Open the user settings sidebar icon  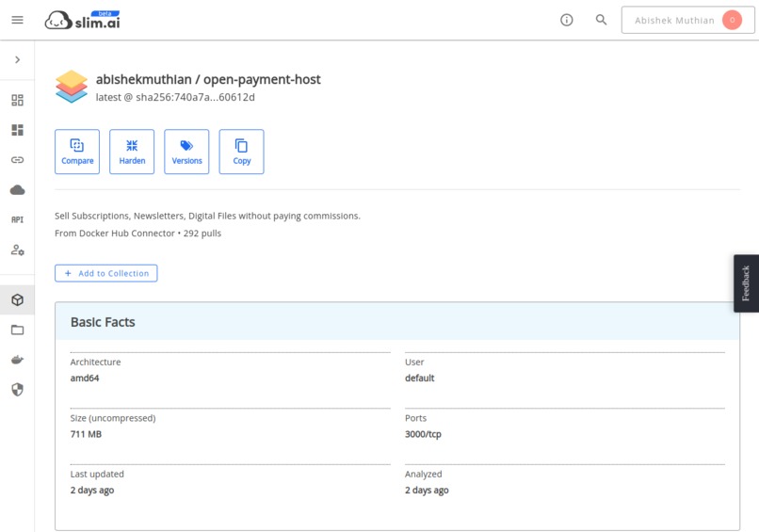pos(18,250)
